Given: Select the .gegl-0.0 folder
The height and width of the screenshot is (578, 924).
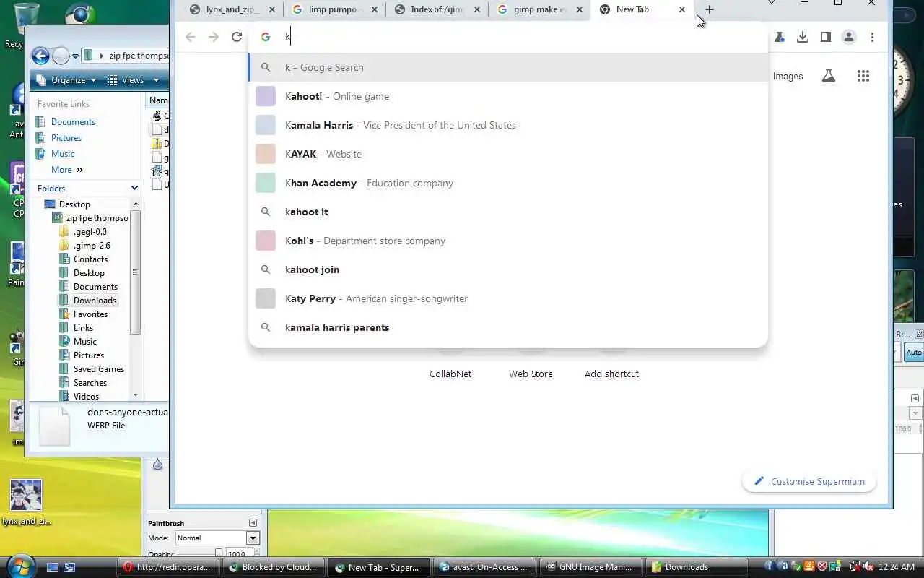Looking at the screenshot, I should [90, 232].
